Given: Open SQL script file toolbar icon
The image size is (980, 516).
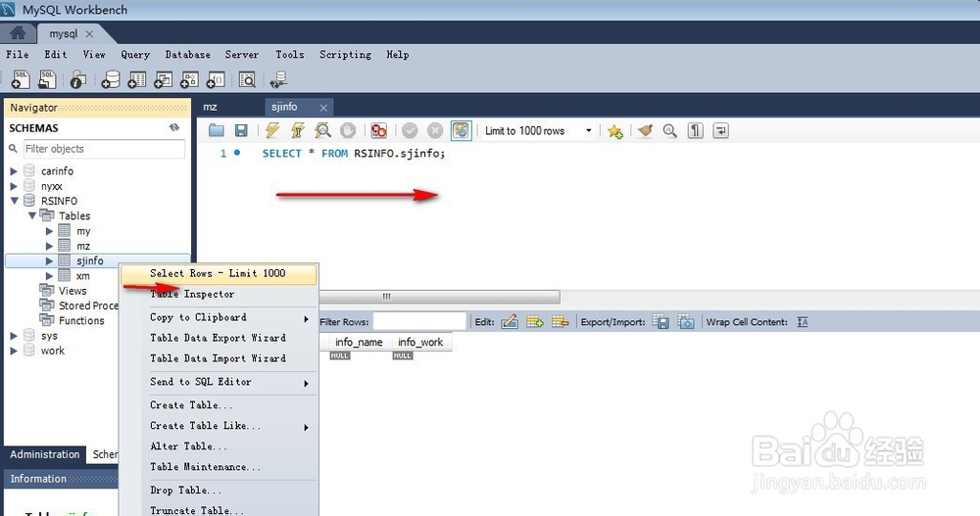Looking at the screenshot, I should [47, 79].
